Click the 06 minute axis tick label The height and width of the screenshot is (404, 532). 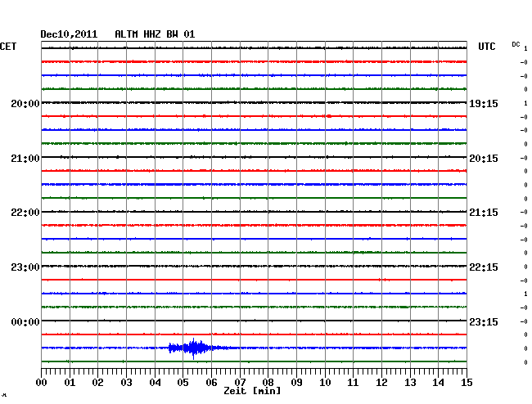[211, 383]
